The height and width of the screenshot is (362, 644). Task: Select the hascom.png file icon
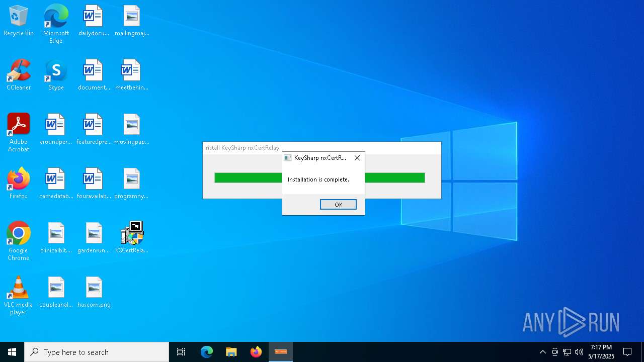94,293
